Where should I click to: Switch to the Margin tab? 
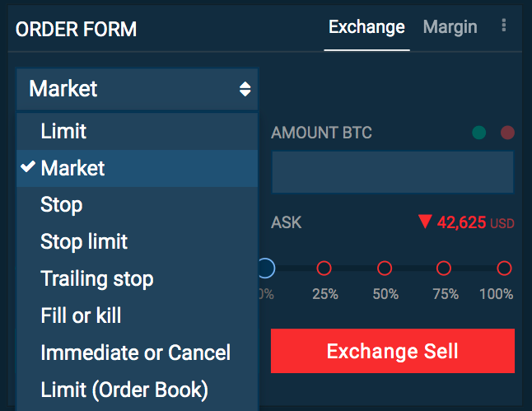click(x=450, y=27)
